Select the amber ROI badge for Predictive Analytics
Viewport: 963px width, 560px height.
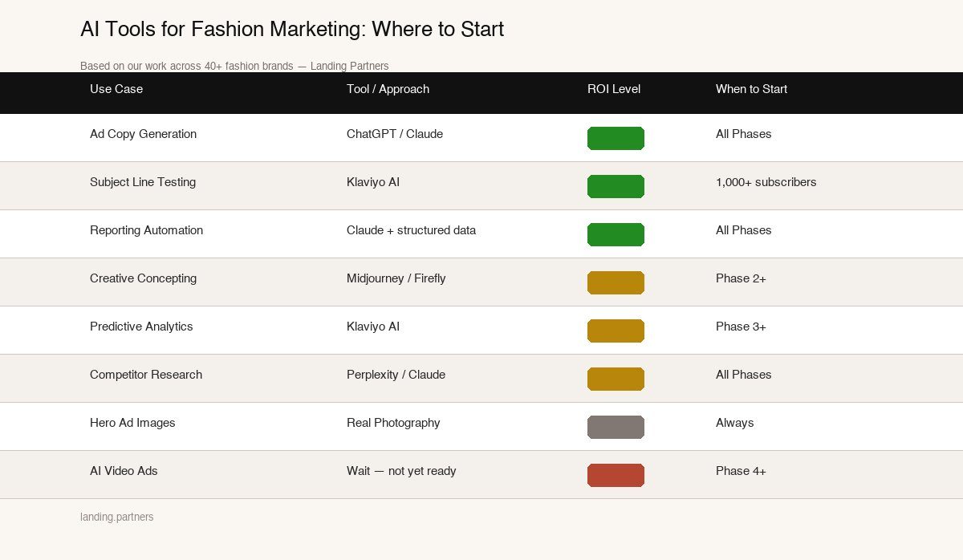[x=616, y=331]
